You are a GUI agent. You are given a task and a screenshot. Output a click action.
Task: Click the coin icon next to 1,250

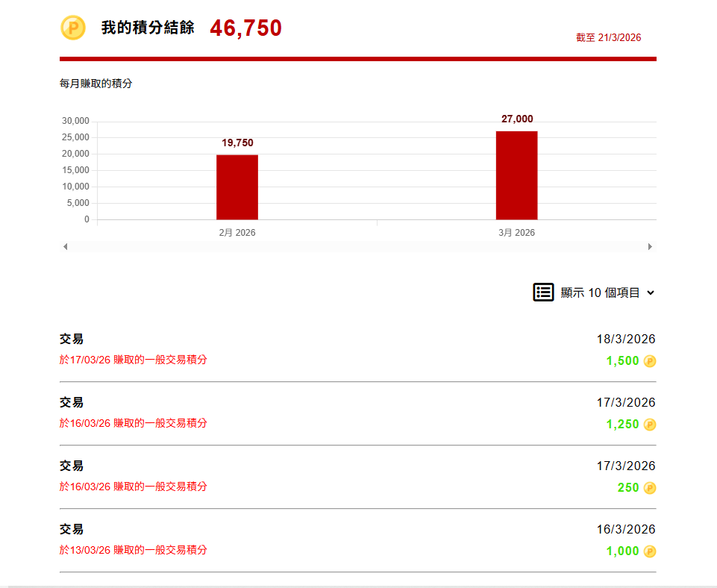pyautogui.click(x=650, y=425)
